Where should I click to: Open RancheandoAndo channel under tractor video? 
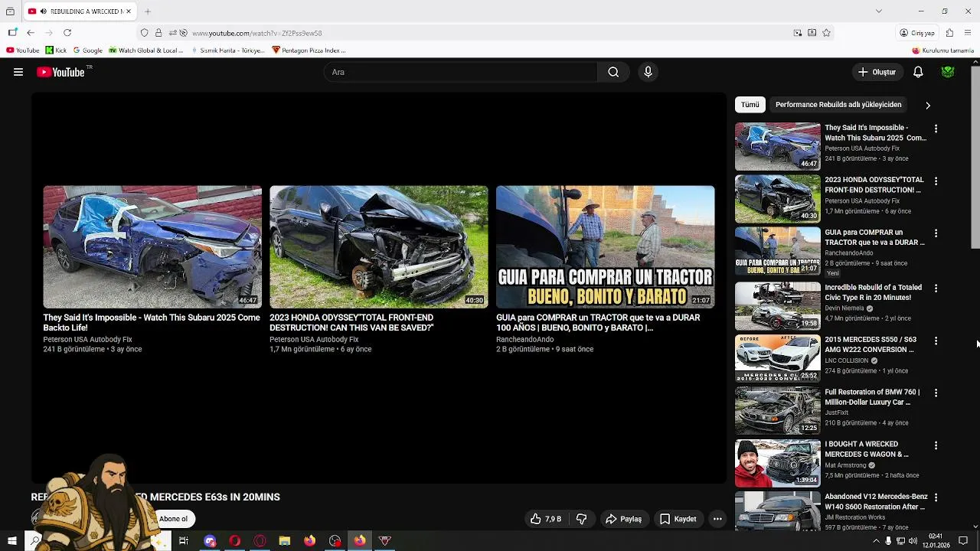tap(524, 339)
